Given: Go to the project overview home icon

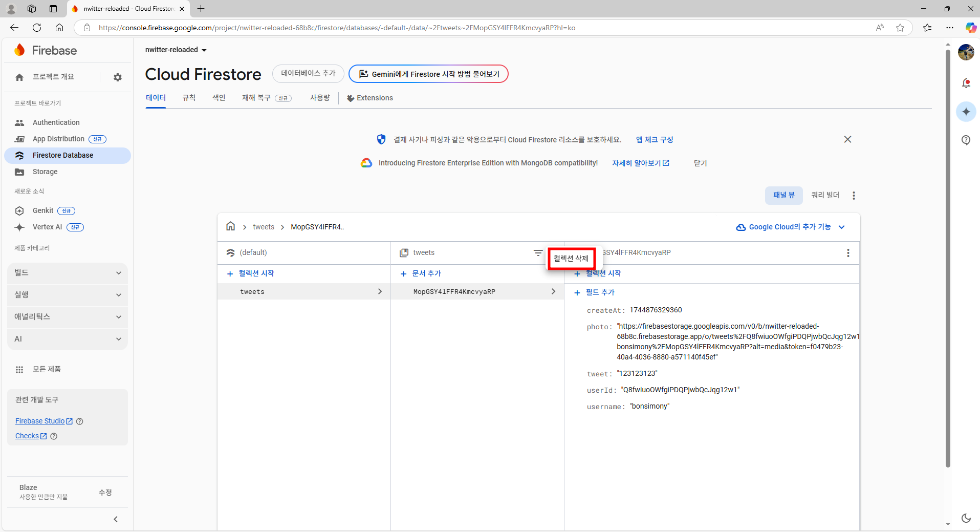Looking at the screenshot, I should 19,77.
